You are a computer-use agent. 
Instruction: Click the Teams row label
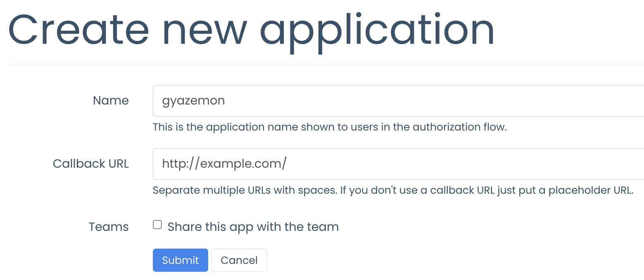(x=109, y=227)
